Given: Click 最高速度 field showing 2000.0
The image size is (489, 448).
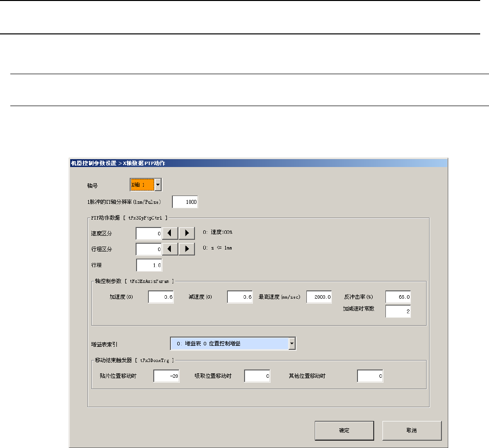Looking at the screenshot, I should pos(319,297).
